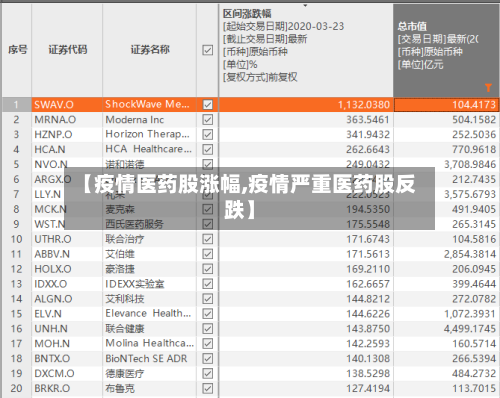Uncheck the 联合治疗 row checkbox
The image size is (500, 398).
click(208, 239)
